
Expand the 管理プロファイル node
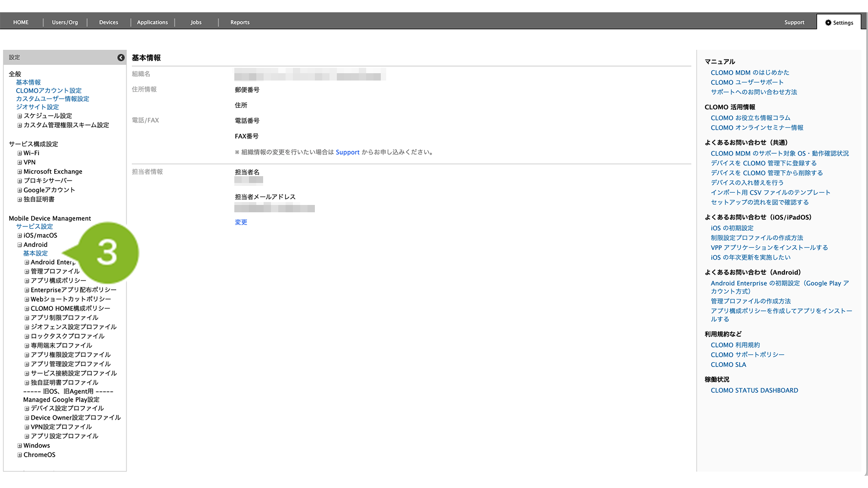27,271
